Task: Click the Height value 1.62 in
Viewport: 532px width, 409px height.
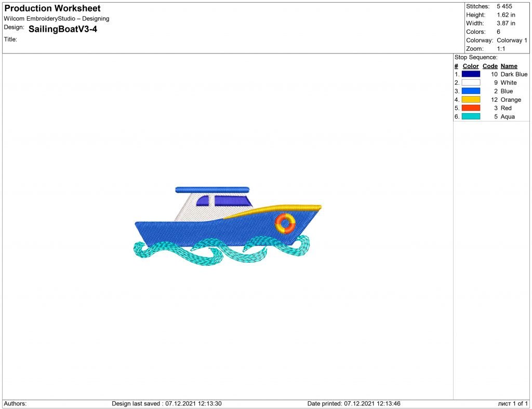Action: [x=505, y=15]
